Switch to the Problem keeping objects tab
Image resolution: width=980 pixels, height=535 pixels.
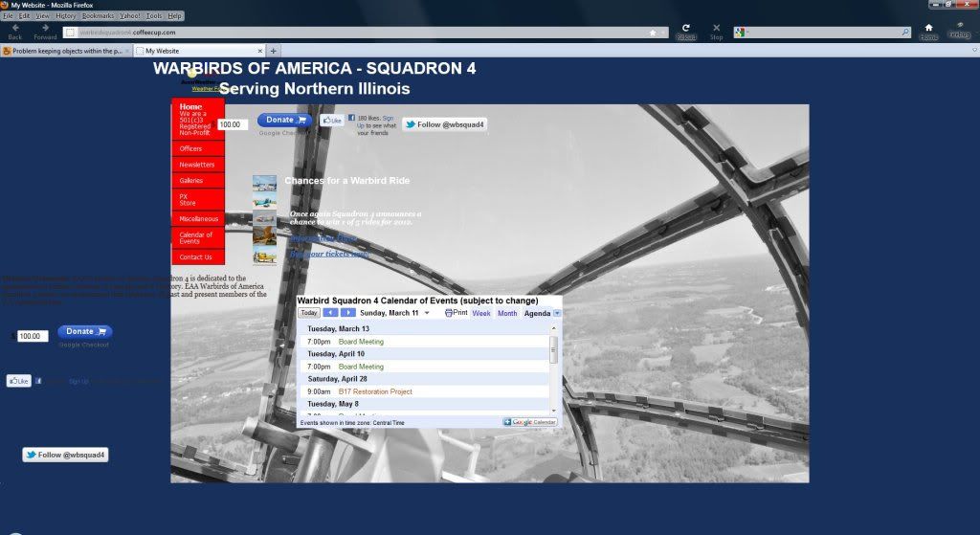tap(66, 51)
